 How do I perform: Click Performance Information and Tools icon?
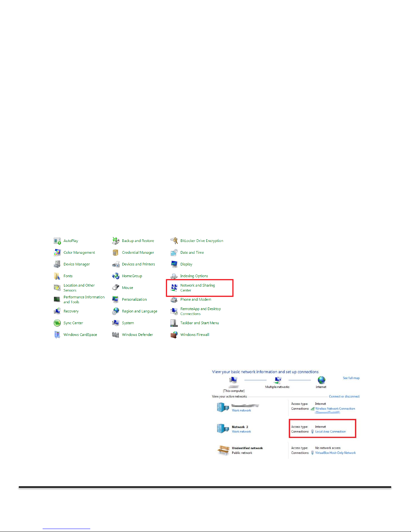(x=57, y=299)
